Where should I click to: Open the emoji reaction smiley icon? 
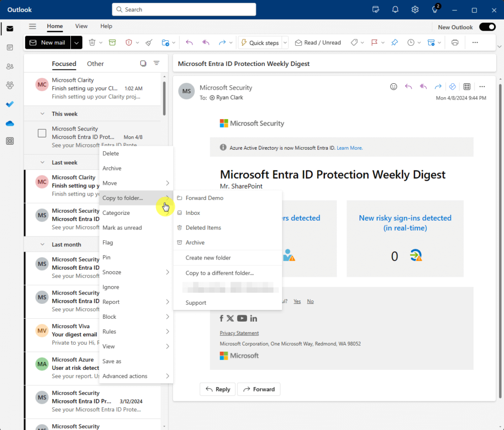[393, 87]
